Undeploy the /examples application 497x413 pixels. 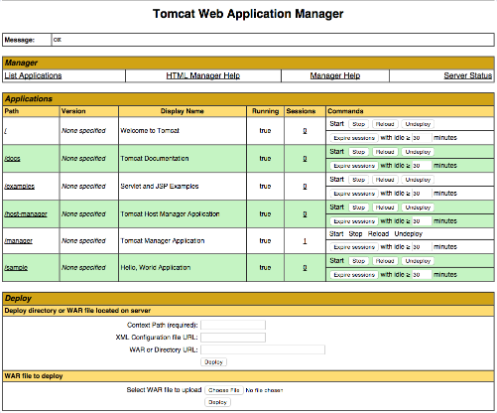418,180
